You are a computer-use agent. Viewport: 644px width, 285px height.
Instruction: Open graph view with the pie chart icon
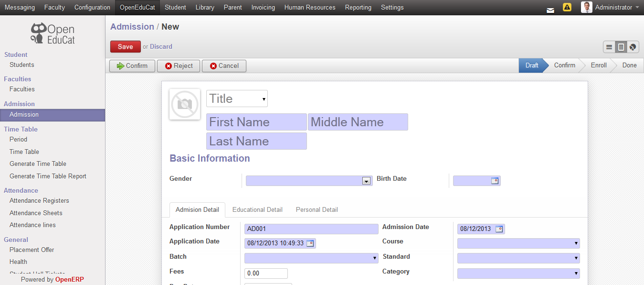point(632,47)
